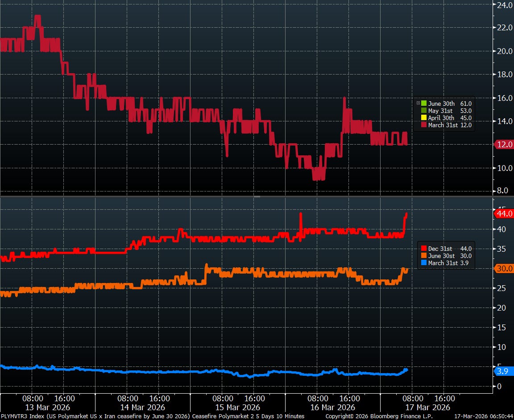514x420 pixels.
Task: Click the red Dec 31st legend swatch
Action: coord(424,249)
